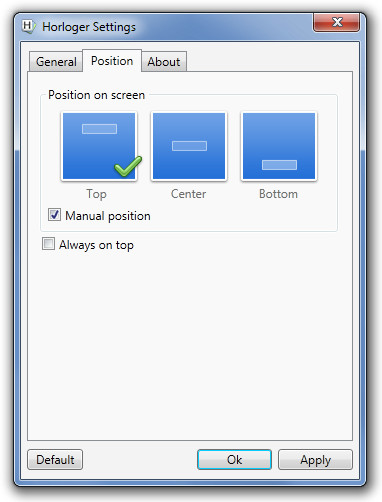
Task: Switch to the General tab
Action: pyautogui.click(x=56, y=62)
